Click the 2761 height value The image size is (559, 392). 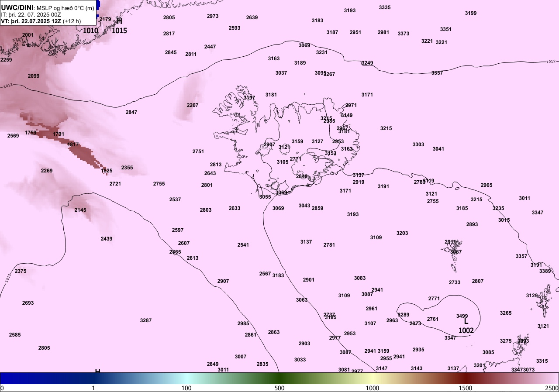[x=433, y=319]
